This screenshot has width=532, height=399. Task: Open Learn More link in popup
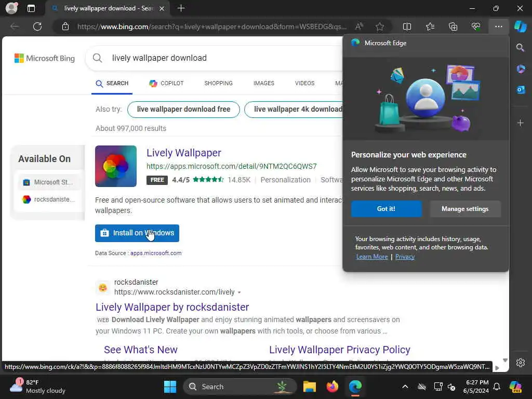pyautogui.click(x=372, y=257)
